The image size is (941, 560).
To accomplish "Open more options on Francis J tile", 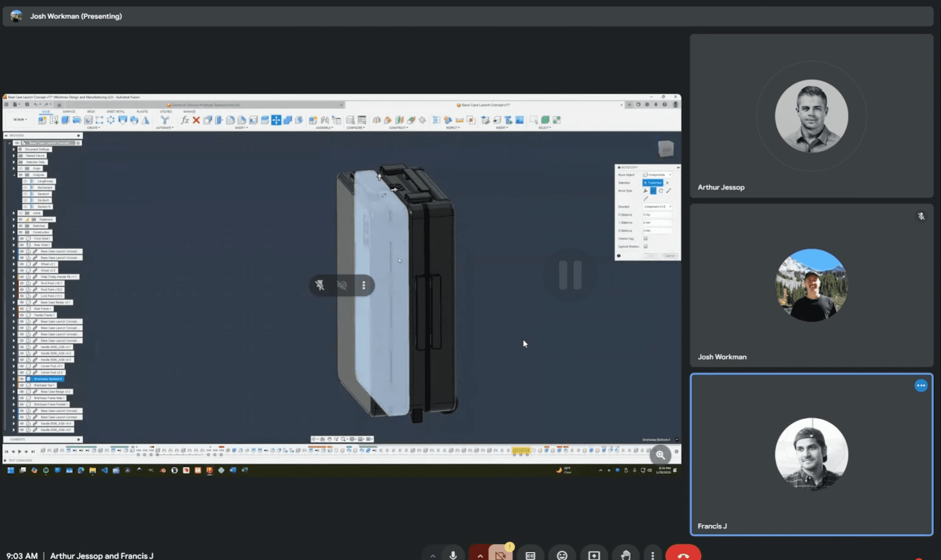I will (x=921, y=386).
